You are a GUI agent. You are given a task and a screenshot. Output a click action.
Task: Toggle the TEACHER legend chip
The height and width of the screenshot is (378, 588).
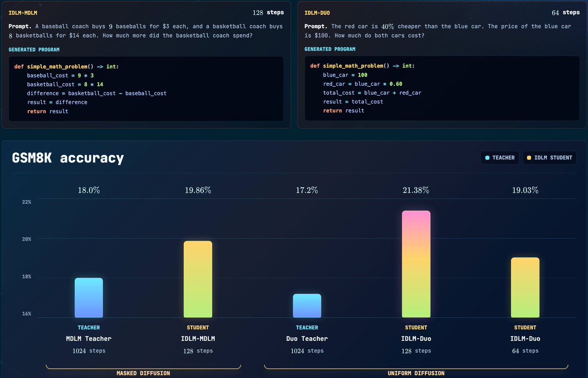pos(499,157)
